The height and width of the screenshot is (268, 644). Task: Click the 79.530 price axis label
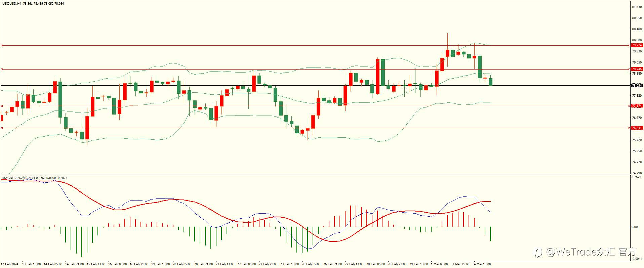pyautogui.click(x=637, y=51)
